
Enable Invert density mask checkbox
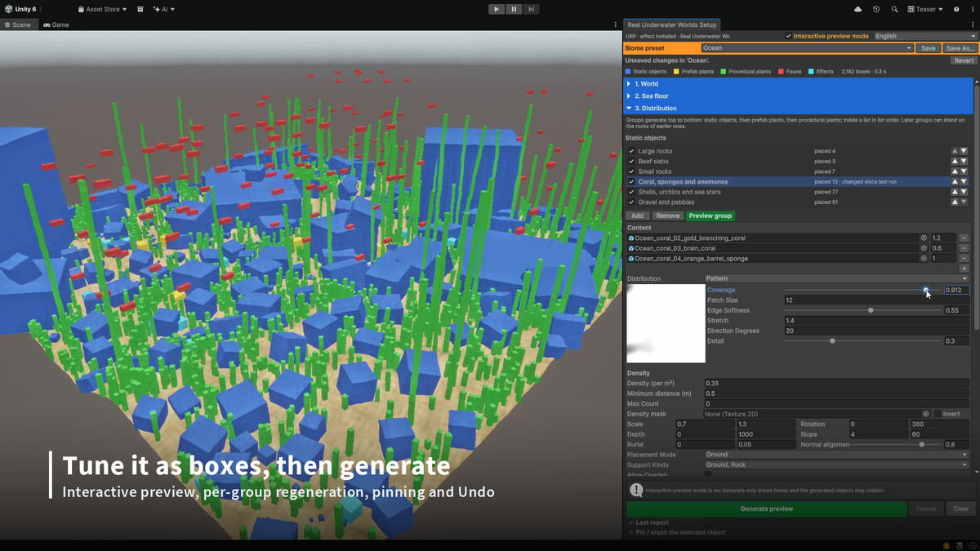pos(937,414)
